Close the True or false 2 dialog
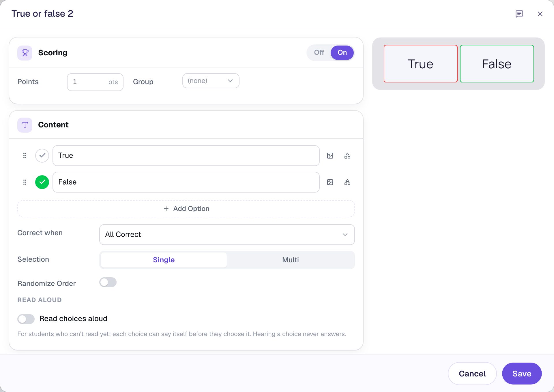 [540, 14]
